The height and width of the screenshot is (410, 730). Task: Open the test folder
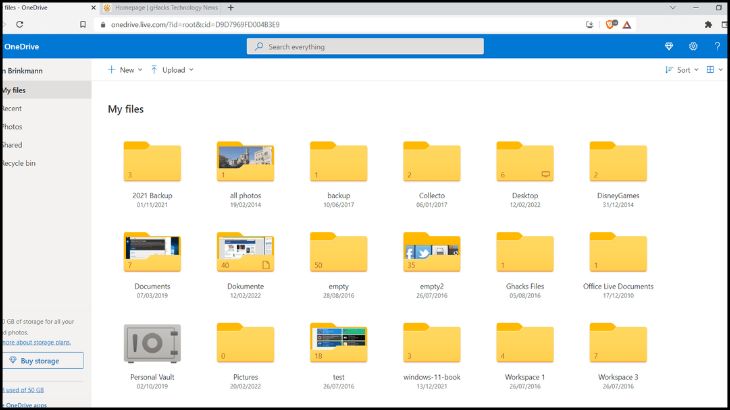338,343
